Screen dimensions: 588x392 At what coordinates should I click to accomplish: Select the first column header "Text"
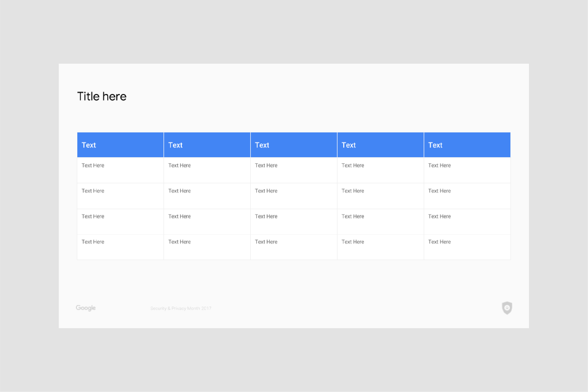pyautogui.click(x=89, y=145)
